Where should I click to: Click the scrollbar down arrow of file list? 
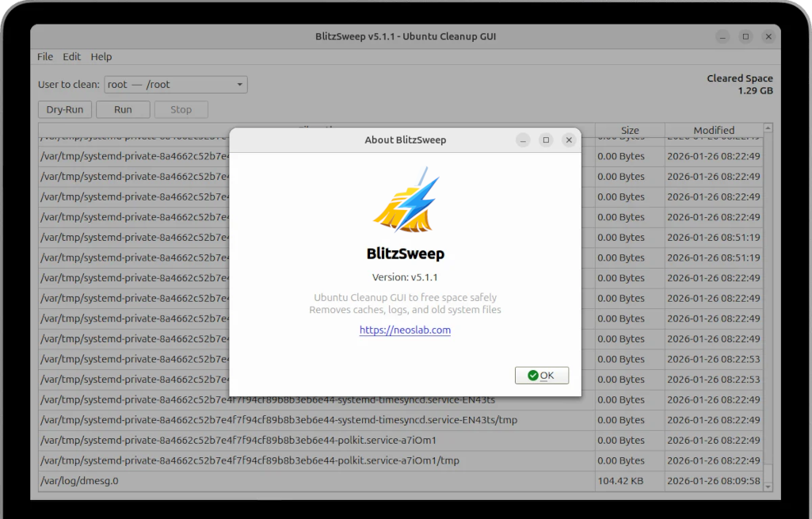768,487
